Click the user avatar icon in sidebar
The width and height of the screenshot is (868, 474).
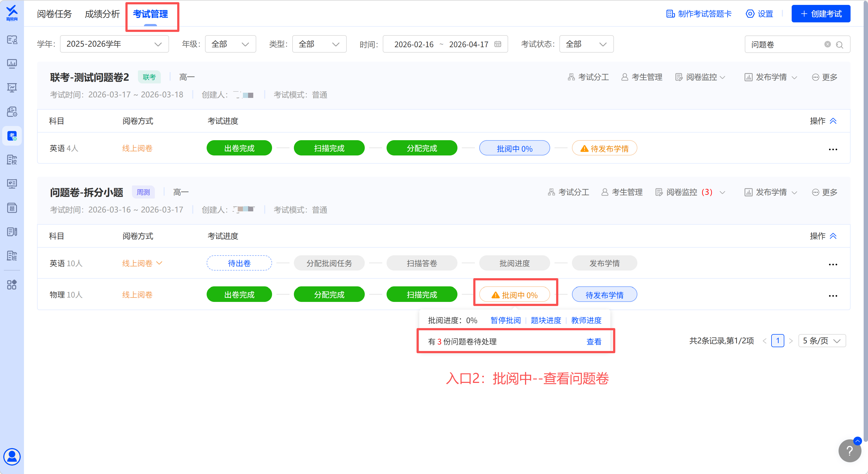click(x=12, y=457)
